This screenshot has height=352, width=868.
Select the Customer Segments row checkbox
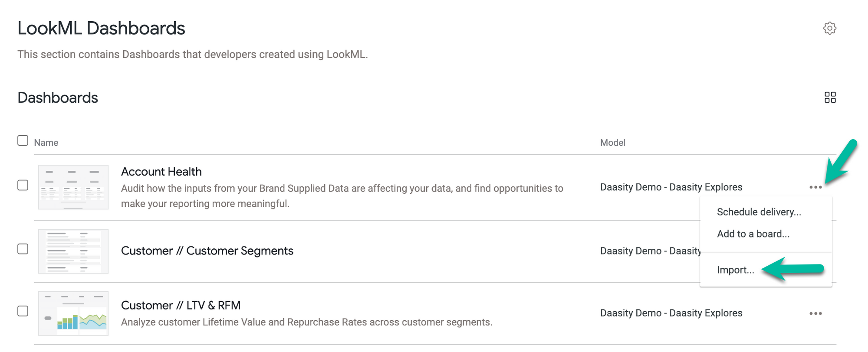23,249
